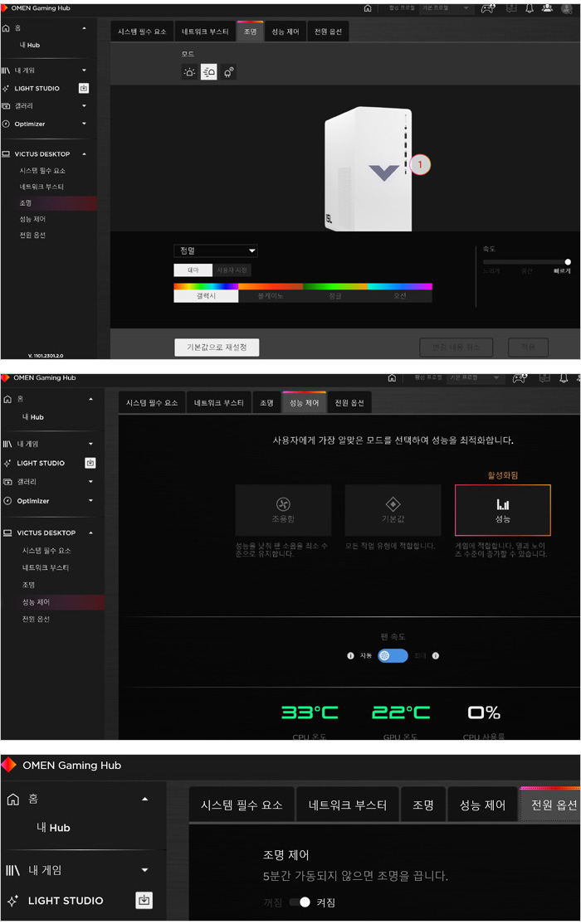This screenshot has height=924, width=581.
Task: Choose the 볼케이노 color theme swatch
Action: click(x=271, y=293)
